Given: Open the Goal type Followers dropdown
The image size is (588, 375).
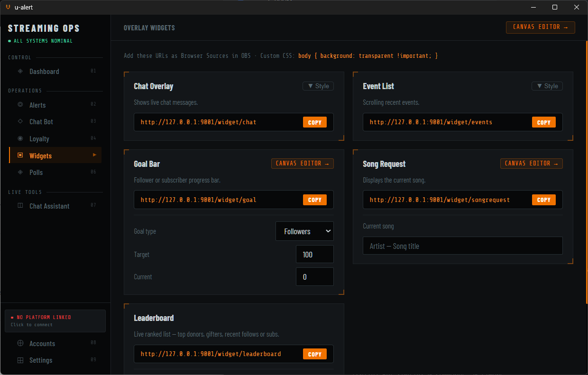Looking at the screenshot, I should [x=305, y=231].
